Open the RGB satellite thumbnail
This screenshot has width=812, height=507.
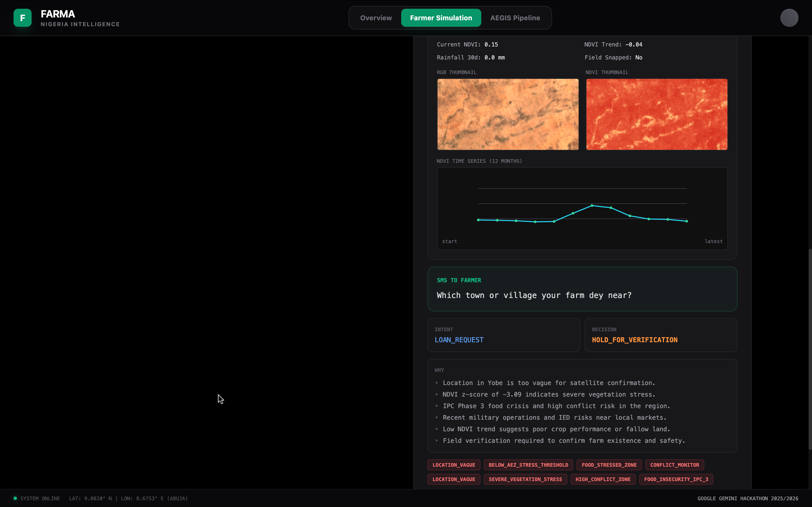[x=508, y=114]
